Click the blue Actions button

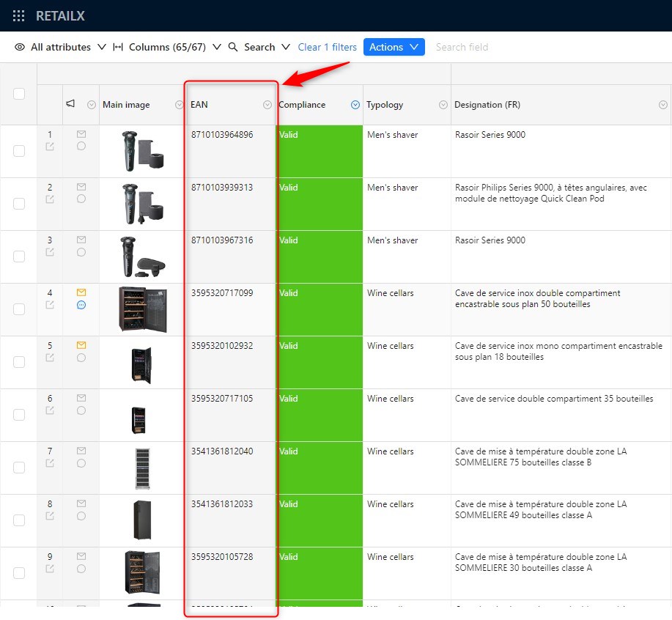394,47
